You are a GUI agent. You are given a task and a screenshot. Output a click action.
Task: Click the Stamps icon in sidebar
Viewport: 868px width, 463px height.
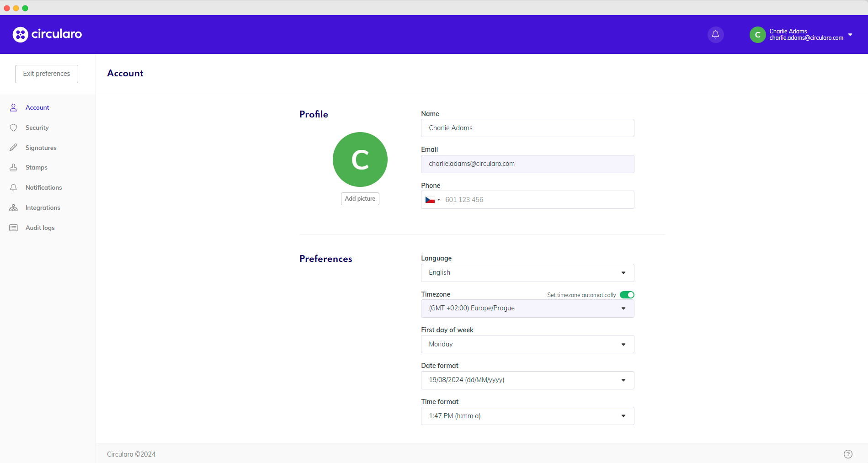(14, 168)
